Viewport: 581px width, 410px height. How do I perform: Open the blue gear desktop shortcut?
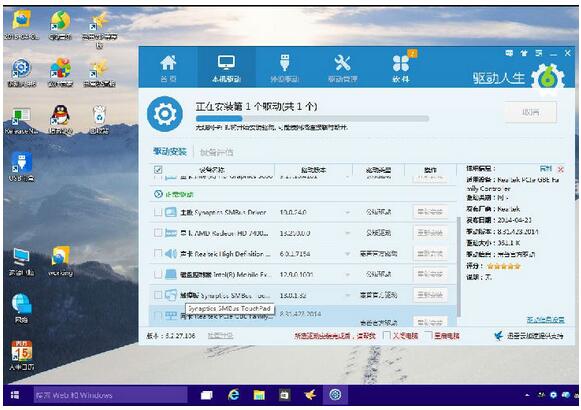coord(21,72)
